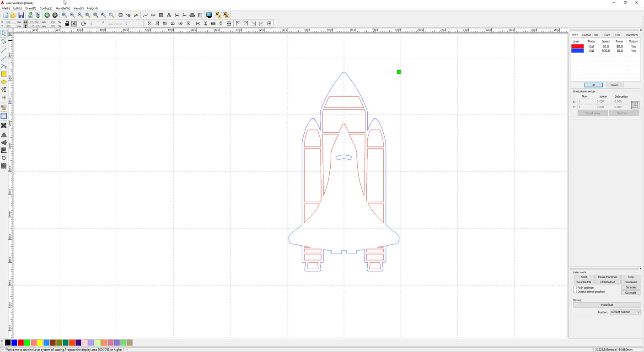The height and width of the screenshot is (352, 644).
Task: Select the red layer color in layer list
Action: point(578,46)
